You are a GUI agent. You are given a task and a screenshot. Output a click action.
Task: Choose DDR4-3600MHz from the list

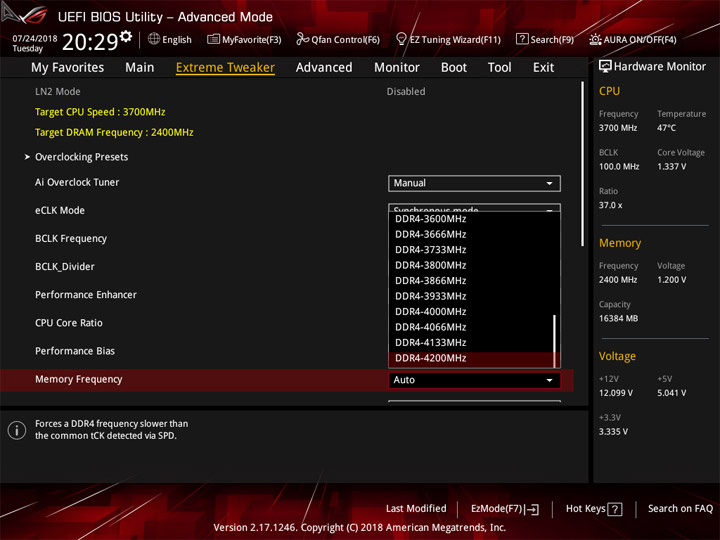pos(472,219)
